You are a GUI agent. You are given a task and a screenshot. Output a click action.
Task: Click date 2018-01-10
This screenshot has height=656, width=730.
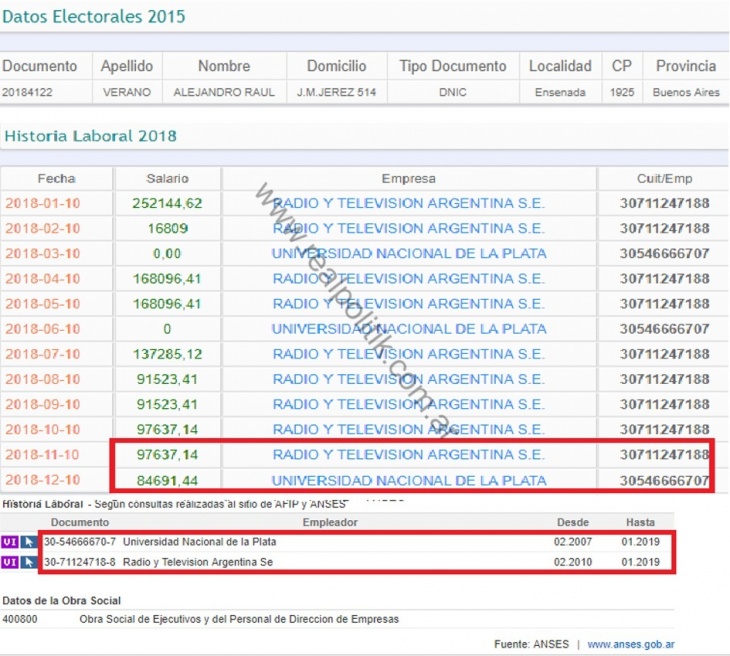43,203
